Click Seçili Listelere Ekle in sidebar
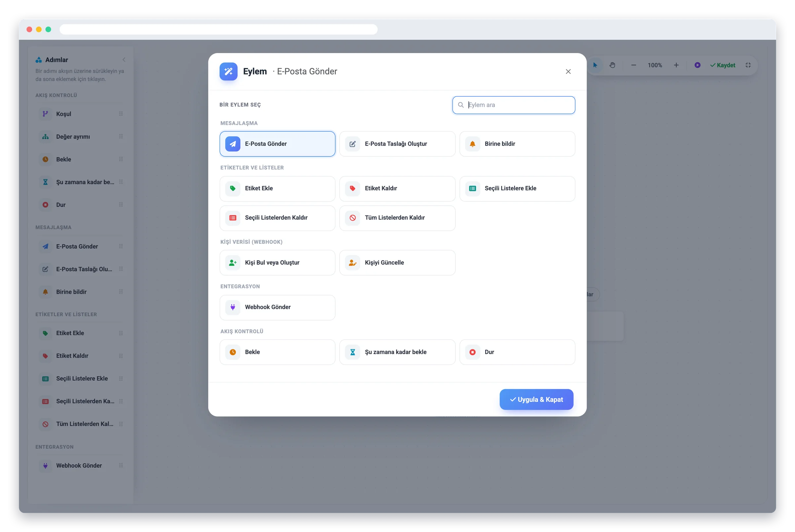This screenshot has width=795, height=532. pos(81,379)
